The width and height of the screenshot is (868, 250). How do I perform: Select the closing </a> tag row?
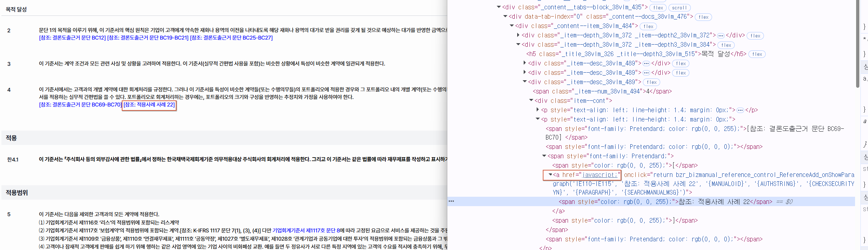(x=559, y=211)
